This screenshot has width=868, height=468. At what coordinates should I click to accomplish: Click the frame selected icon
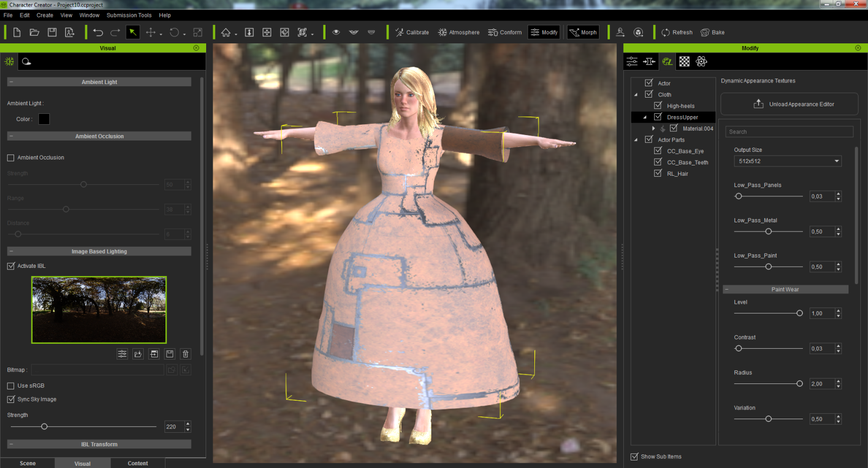(x=303, y=33)
